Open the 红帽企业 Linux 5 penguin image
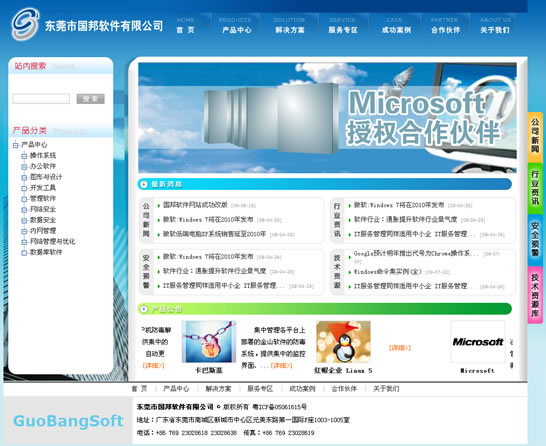Screen dimensions: 546x446 point(343,342)
